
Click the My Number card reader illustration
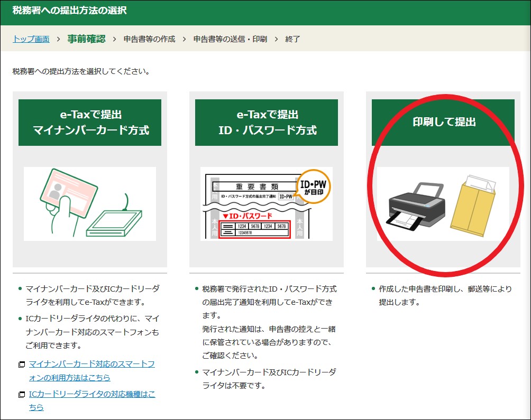(x=90, y=204)
